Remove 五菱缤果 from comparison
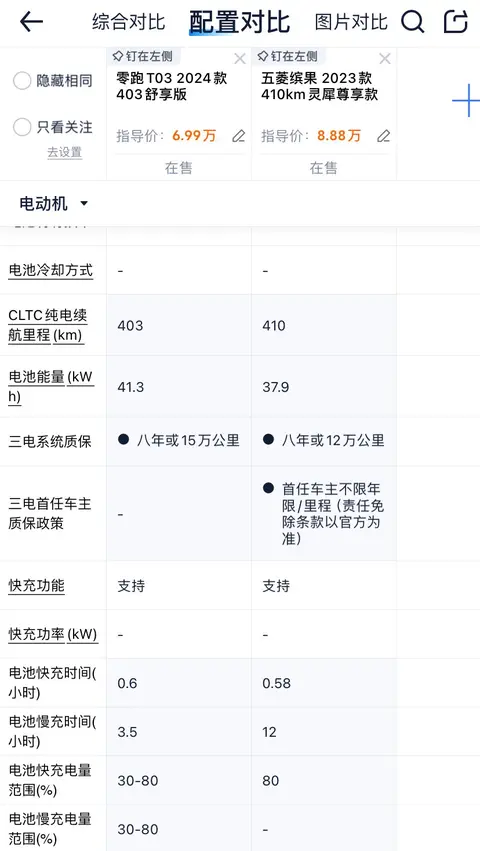480x851 pixels. coord(384,59)
